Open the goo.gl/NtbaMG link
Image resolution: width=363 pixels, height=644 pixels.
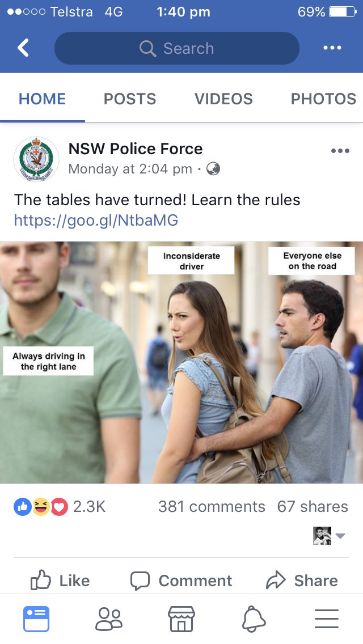click(x=96, y=221)
